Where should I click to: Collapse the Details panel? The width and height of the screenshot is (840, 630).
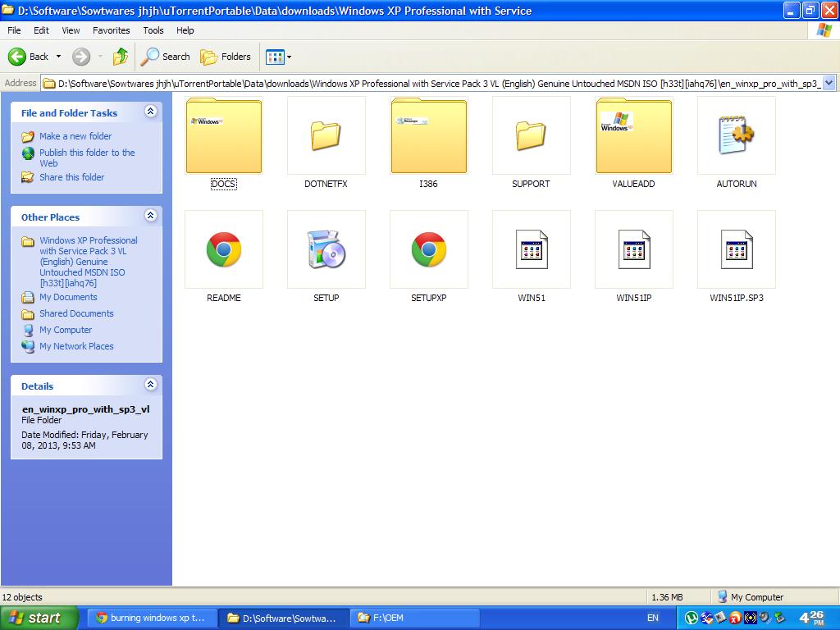click(151, 385)
